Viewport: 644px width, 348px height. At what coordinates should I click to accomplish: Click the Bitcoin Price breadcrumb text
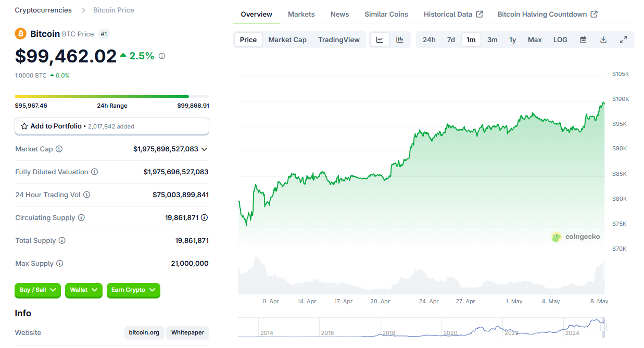[113, 10]
